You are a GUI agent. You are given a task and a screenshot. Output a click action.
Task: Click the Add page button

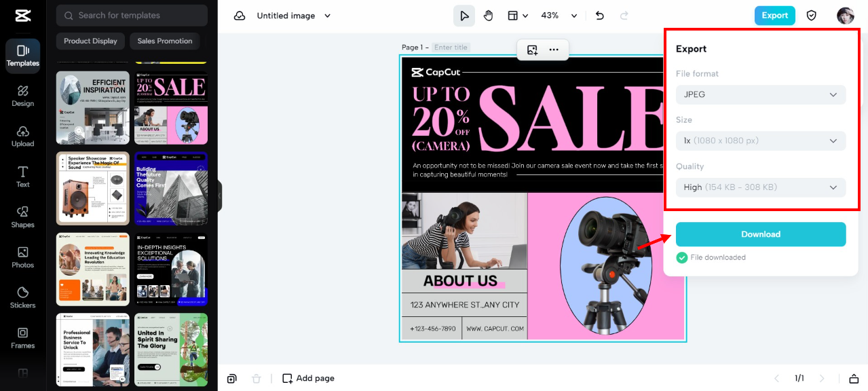pos(308,378)
